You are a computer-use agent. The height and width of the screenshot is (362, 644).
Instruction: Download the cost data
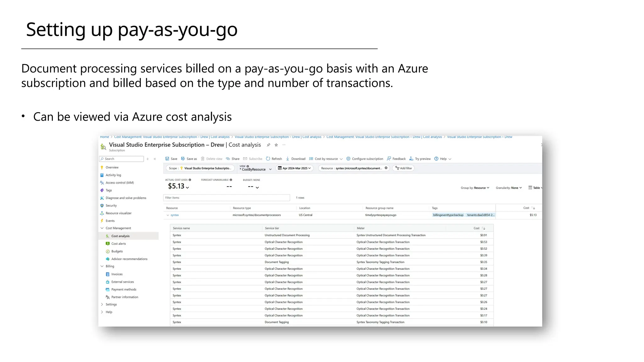[296, 159]
